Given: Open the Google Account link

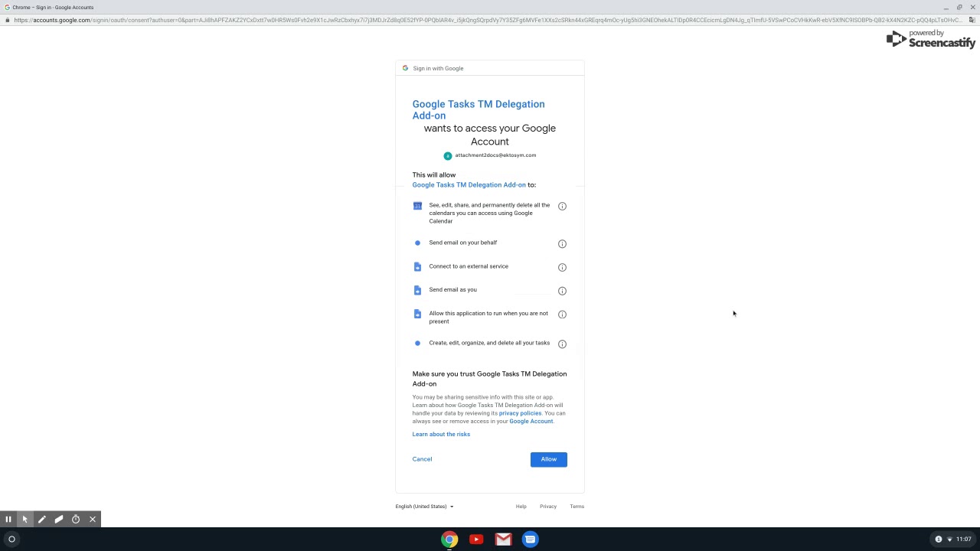Looking at the screenshot, I should click(x=531, y=421).
